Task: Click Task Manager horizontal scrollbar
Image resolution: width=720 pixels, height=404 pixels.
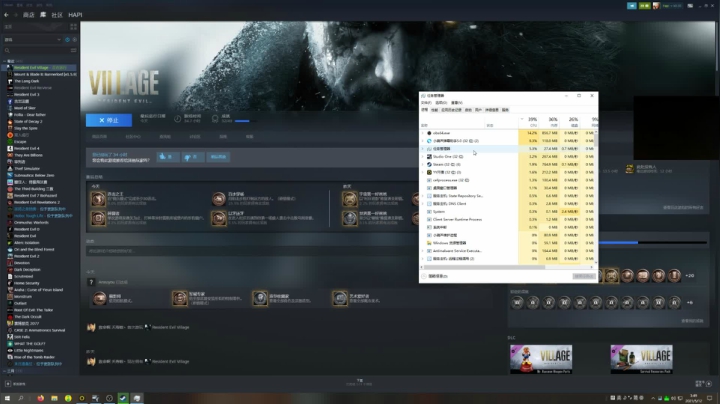Action: (484, 267)
